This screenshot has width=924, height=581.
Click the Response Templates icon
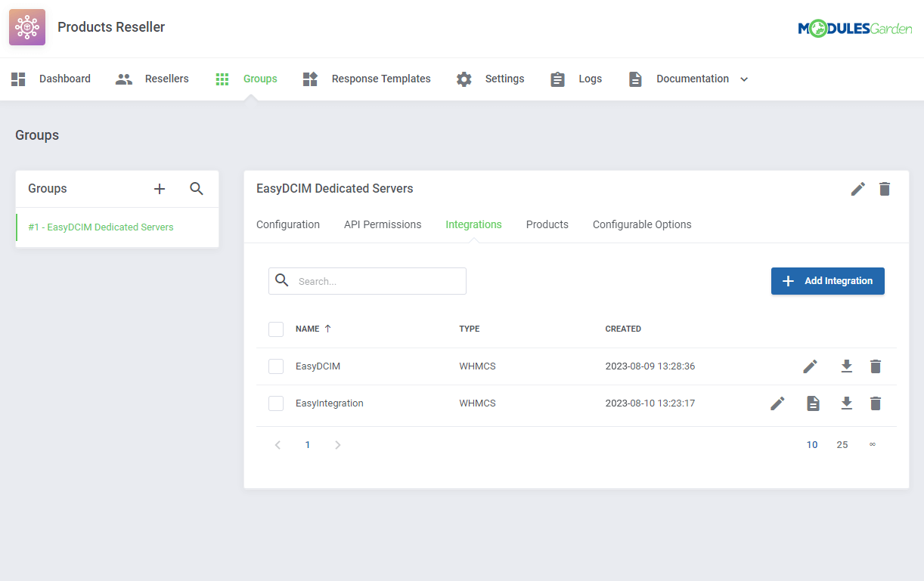[x=310, y=79]
